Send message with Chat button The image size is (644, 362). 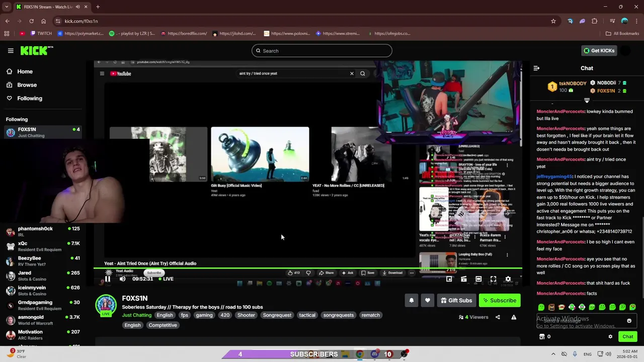627,337
